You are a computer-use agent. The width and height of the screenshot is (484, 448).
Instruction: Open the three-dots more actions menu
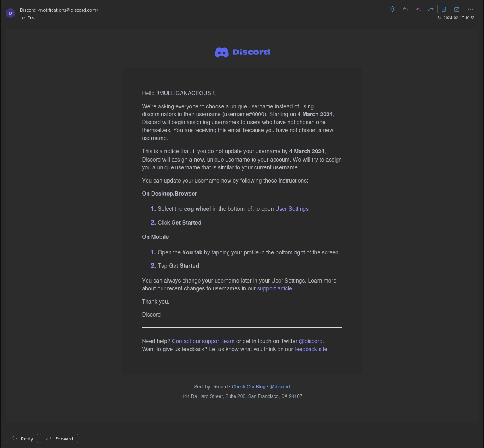(471, 9)
